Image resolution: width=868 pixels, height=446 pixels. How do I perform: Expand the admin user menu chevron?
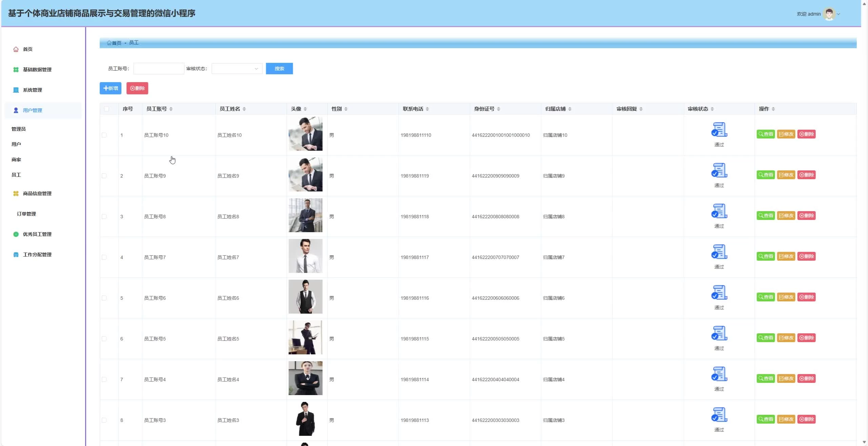pos(839,14)
